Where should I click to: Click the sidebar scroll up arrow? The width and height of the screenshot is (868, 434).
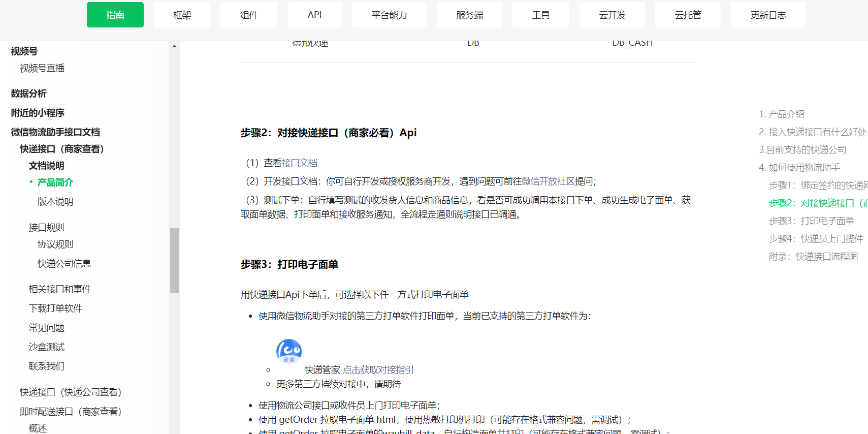coord(174,46)
